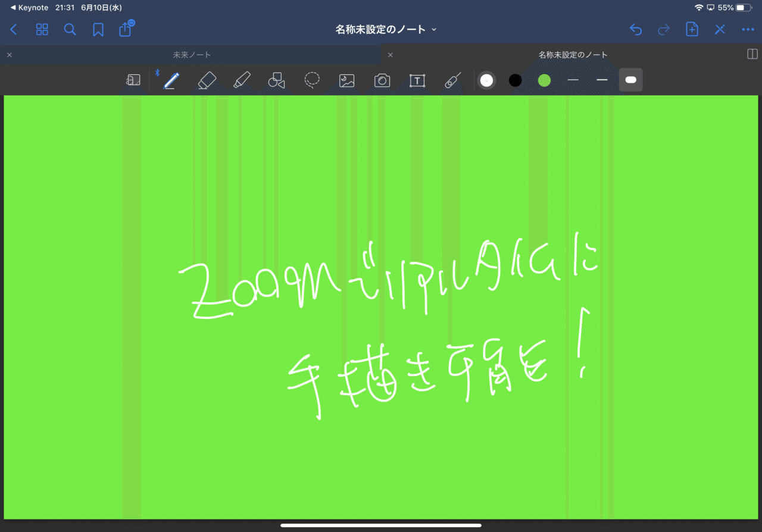Go back with the left chevron
This screenshot has height=532, width=762.
pos(14,29)
